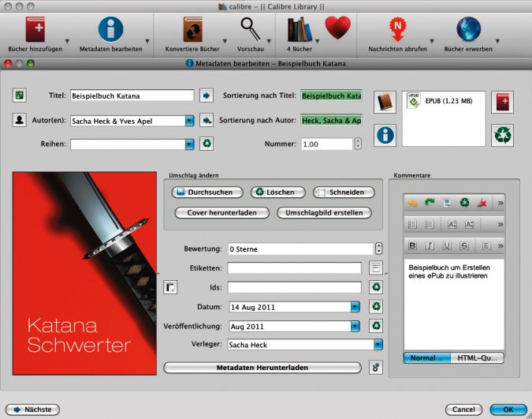The image size is (532, 419).
Task: Click Umschlagbild erstellen button
Action: [324, 213]
